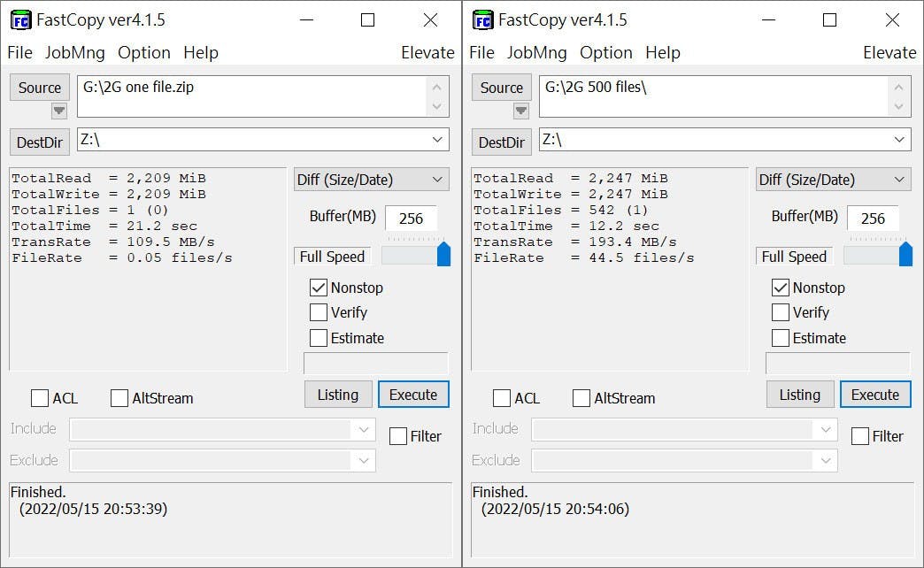Viewport: 924px width, 568px height.
Task: Enable Verify in the '2G 500 files' window
Action: (781, 312)
